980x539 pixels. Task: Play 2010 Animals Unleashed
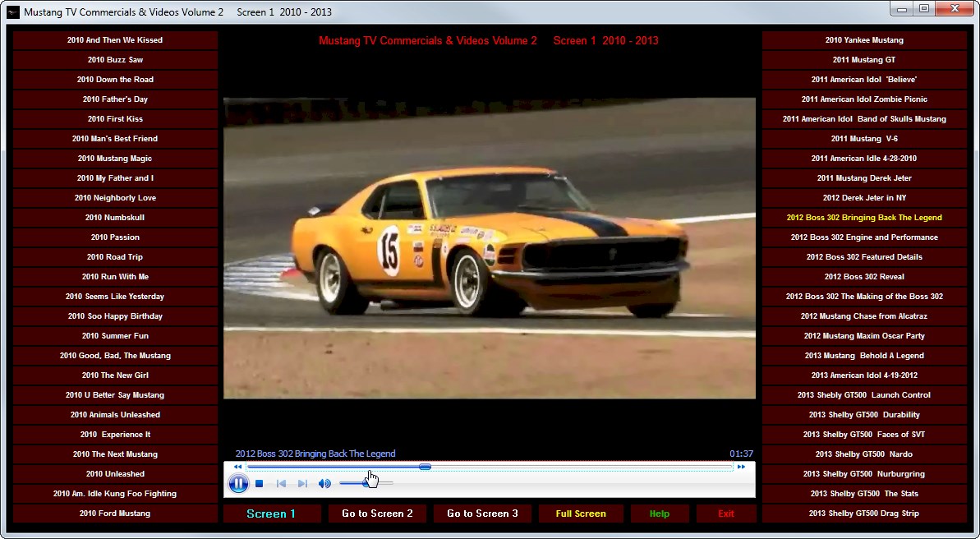tap(115, 415)
